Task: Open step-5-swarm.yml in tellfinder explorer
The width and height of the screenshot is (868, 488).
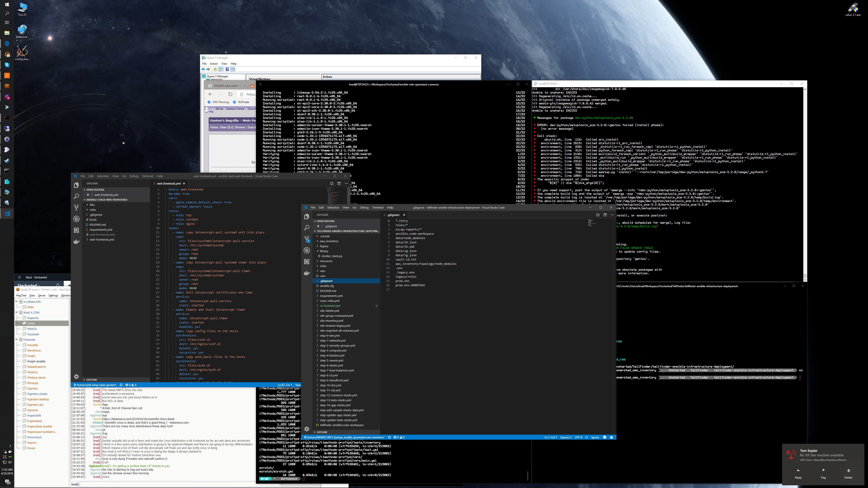Action: coord(331,360)
